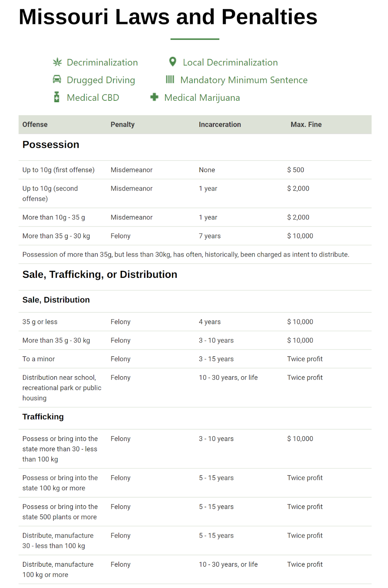Image resolution: width=388 pixels, height=588 pixels.
Task: Click the cannabis leaf Decriminalization icon
Action: coord(57,62)
